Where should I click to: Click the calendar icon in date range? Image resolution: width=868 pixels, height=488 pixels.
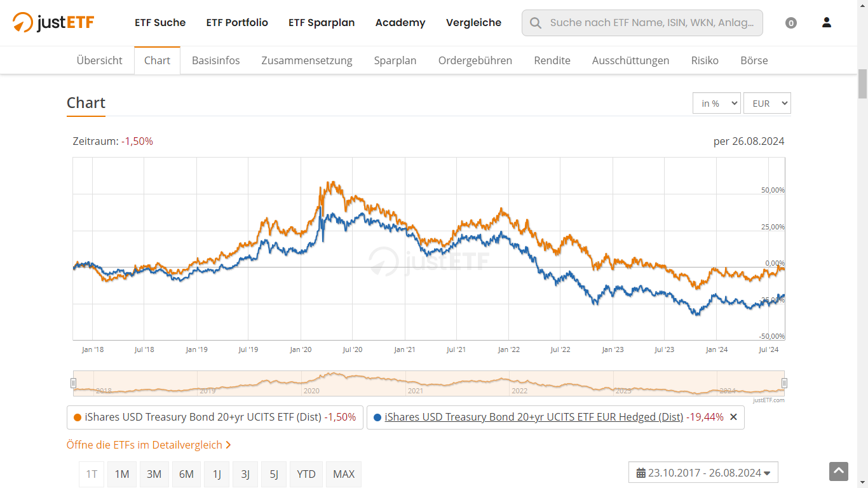click(641, 473)
